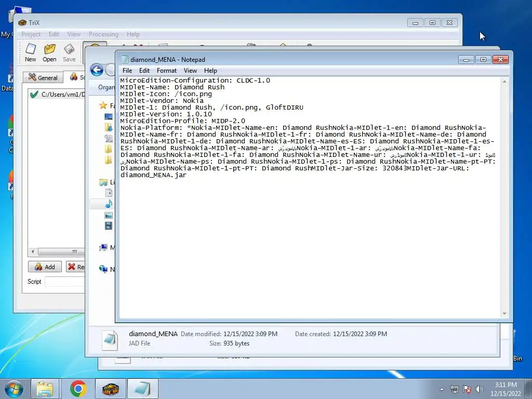This screenshot has height=399, width=532.
Task: Show hidden tray icons arrow
Action: pos(442,389)
